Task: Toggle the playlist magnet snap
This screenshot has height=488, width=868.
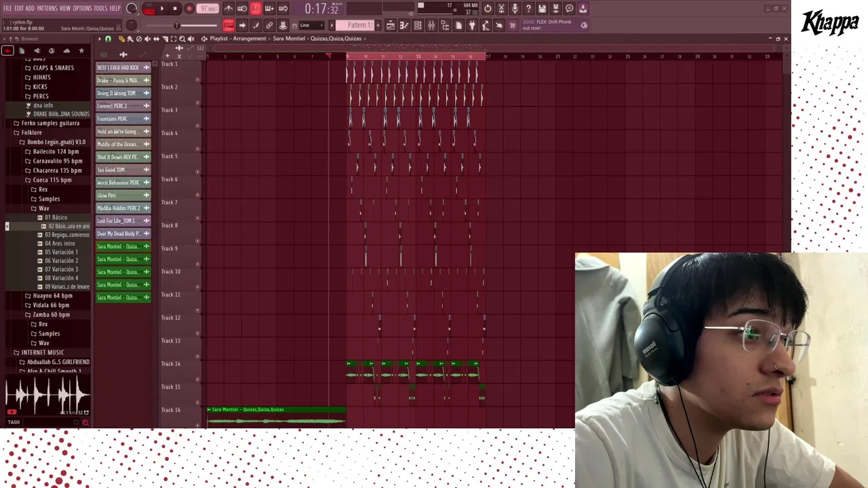Action: pos(108,39)
